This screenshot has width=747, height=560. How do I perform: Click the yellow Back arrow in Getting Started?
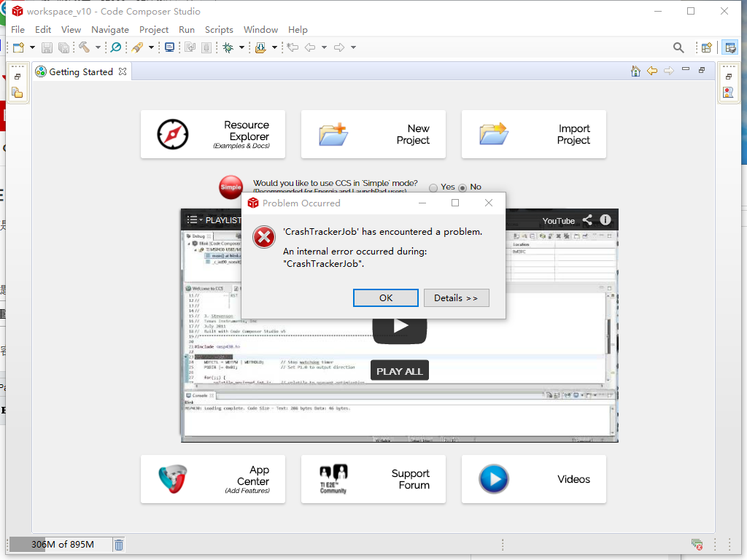click(652, 71)
